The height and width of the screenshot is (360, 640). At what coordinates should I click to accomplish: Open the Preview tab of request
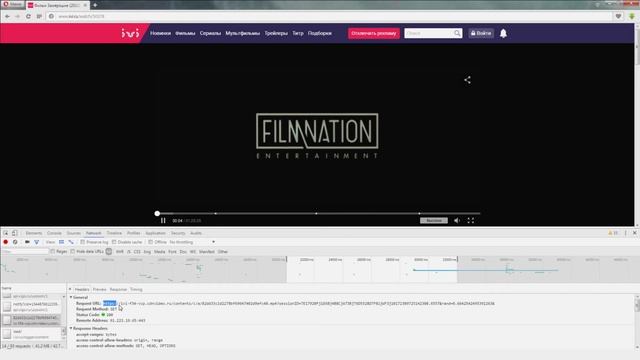[x=100, y=289]
